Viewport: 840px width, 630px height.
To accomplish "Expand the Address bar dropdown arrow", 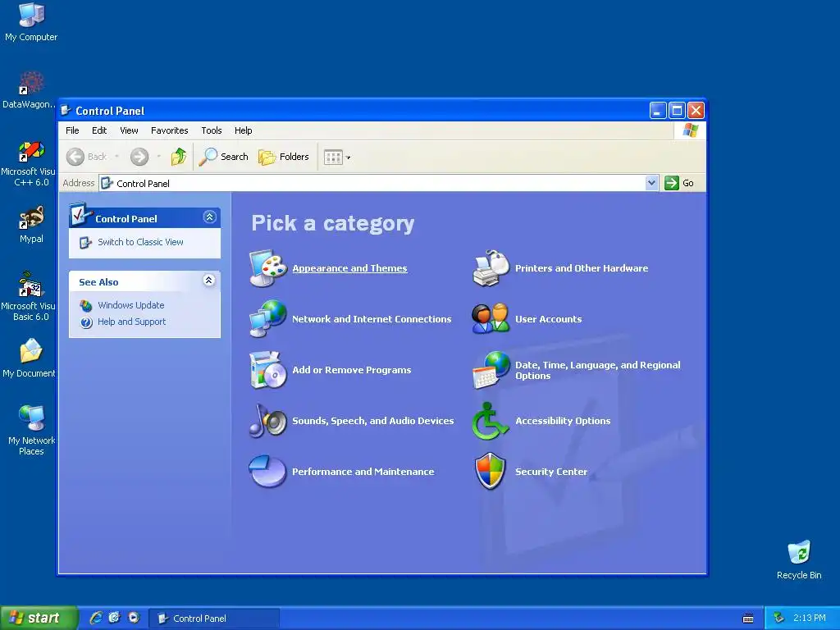I will pyautogui.click(x=651, y=183).
